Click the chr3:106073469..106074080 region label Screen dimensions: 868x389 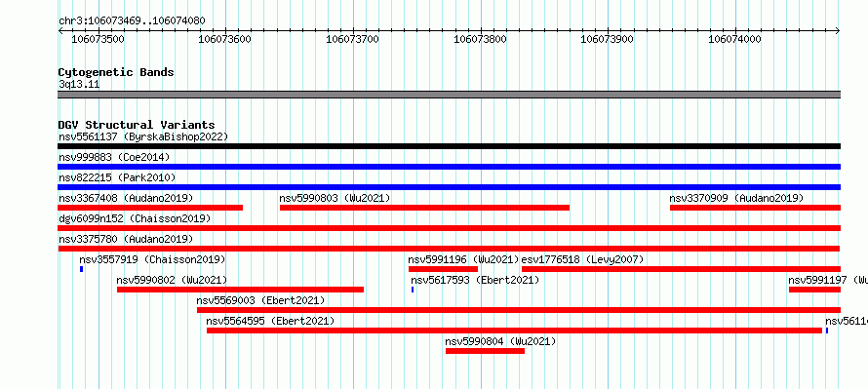pos(132,21)
